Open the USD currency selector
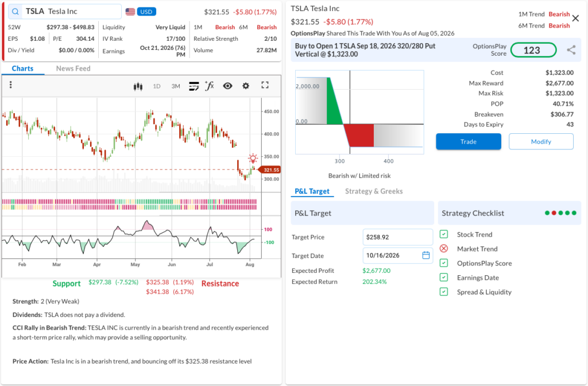 146,11
